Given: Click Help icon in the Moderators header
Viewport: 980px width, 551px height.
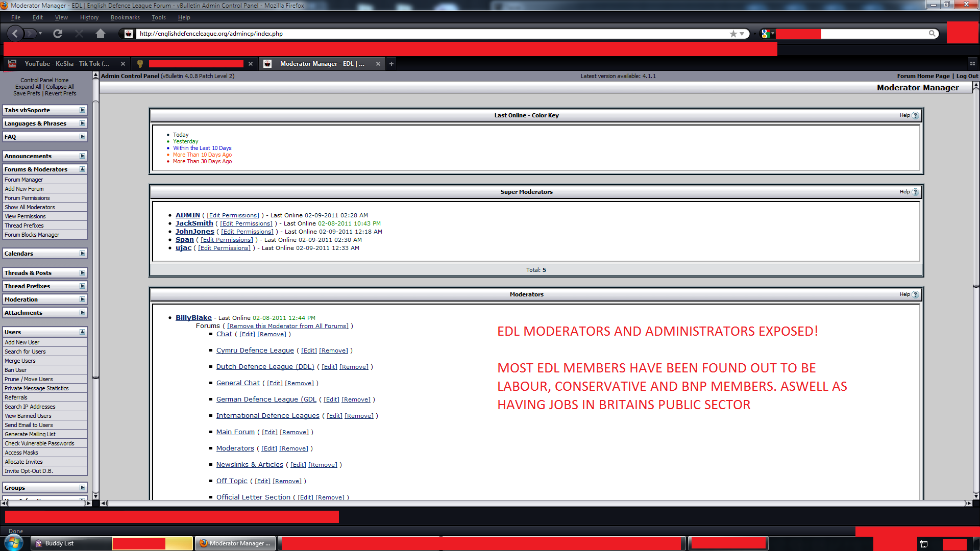Looking at the screenshot, I should (915, 295).
